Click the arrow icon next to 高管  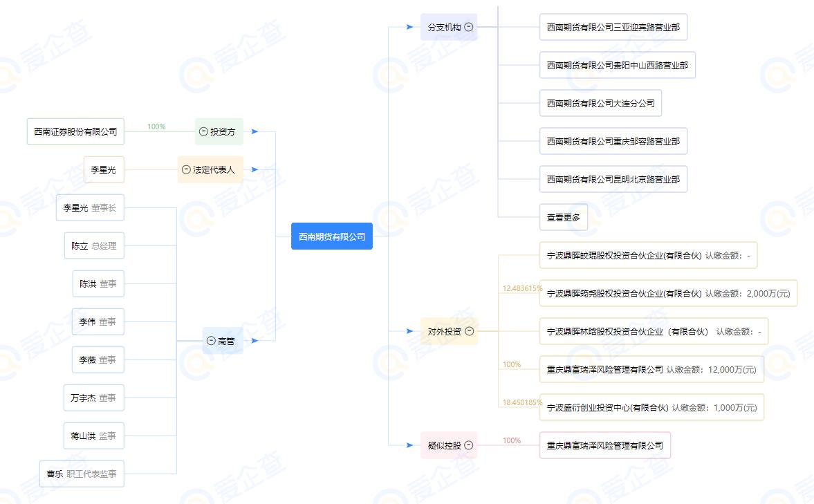[x=255, y=340]
